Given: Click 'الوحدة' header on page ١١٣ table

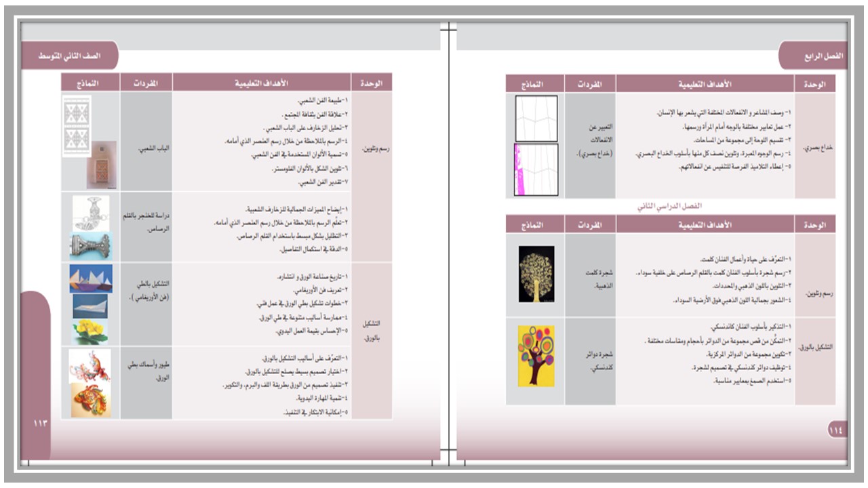Looking at the screenshot, I should tap(372, 83).
